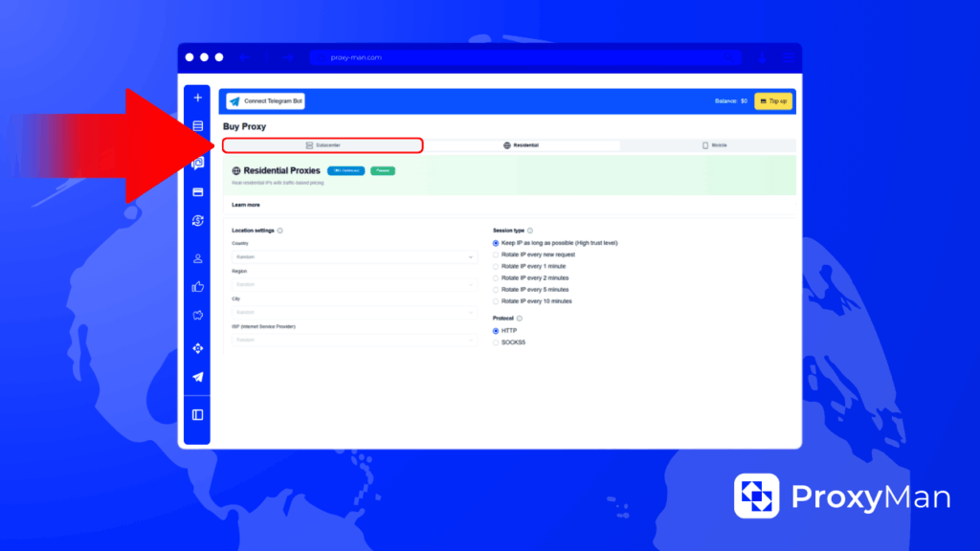This screenshot has width=980, height=551.
Task: Click the Location settings info icon
Action: (x=279, y=231)
